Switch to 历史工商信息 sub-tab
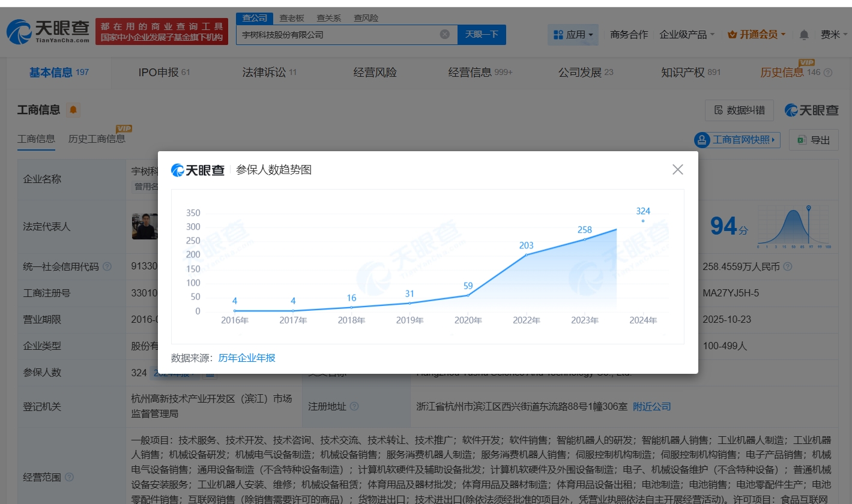852x504 pixels. (x=97, y=139)
